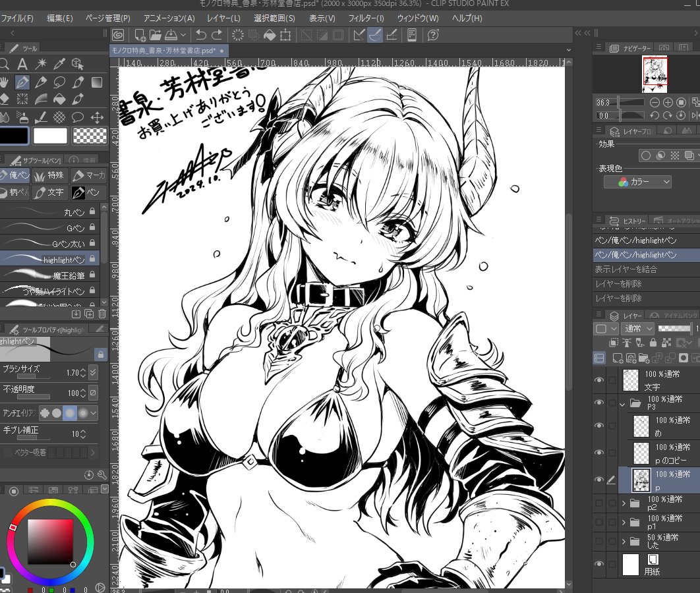Select the Text tool in tool palette

[x=22, y=64]
